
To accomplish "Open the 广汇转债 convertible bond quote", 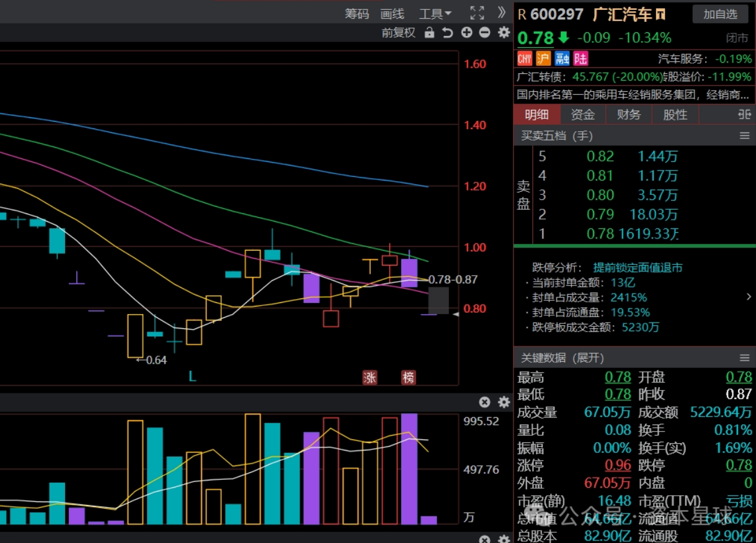I will pos(590,77).
